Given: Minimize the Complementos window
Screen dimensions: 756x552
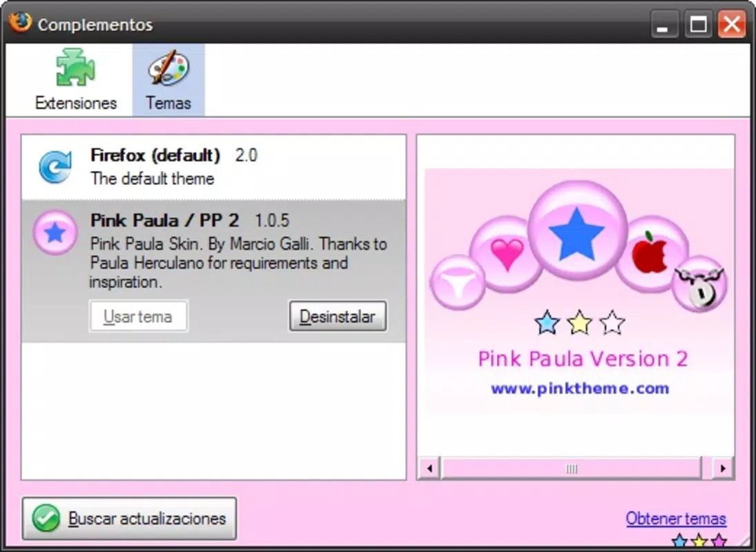Looking at the screenshot, I should [664, 24].
